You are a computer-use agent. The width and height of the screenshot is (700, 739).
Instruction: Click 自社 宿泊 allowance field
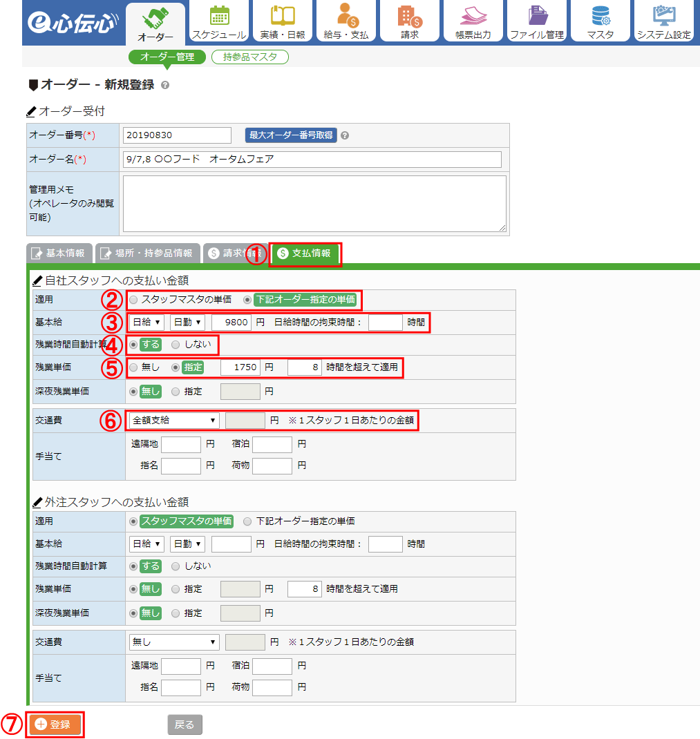[272, 444]
